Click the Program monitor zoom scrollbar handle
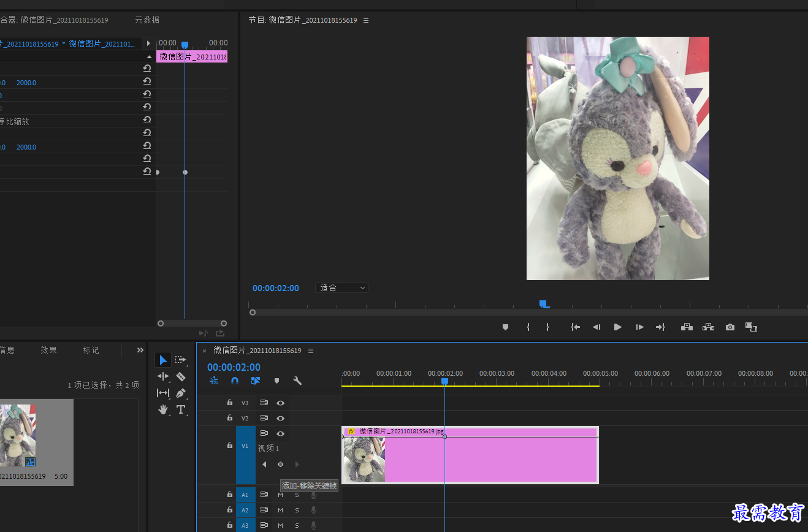Viewport: 808px width, 532px height. click(x=252, y=312)
